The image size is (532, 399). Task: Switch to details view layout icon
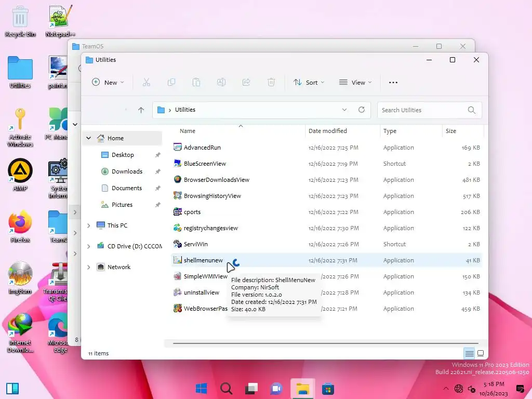[470, 353]
